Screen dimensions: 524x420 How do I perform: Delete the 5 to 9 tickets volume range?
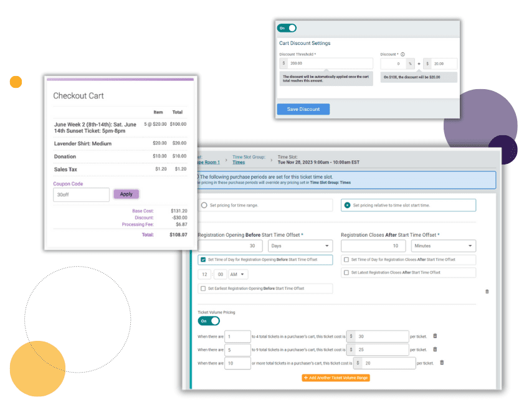(x=435, y=350)
